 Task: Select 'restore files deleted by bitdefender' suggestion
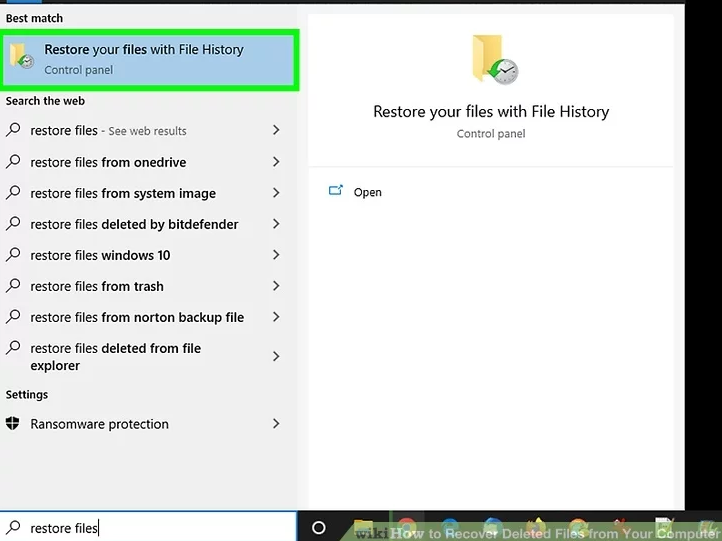134,224
